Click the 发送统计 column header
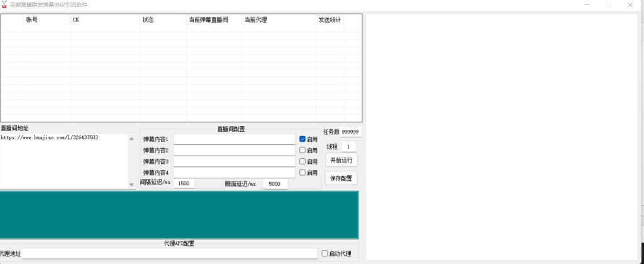The width and height of the screenshot is (644, 264). coord(330,20)
